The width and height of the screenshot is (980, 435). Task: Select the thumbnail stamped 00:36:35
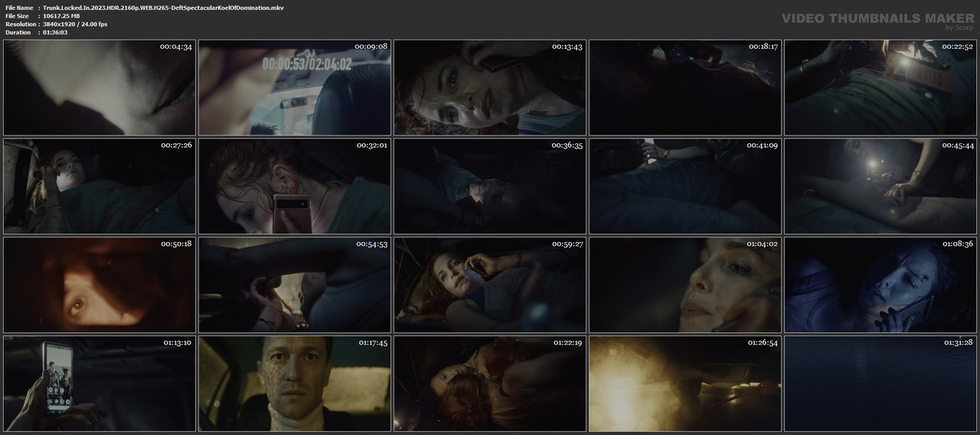point(490,186)
